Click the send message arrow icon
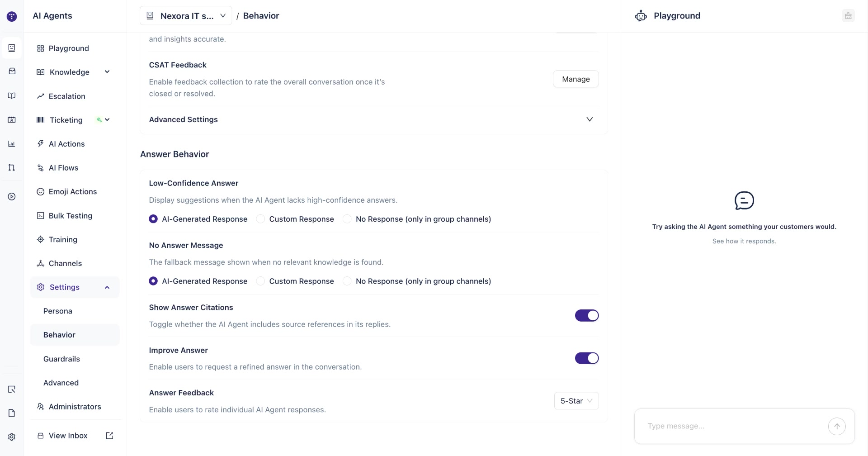Viewport: 868px width, 456px height. click(837, 426)
